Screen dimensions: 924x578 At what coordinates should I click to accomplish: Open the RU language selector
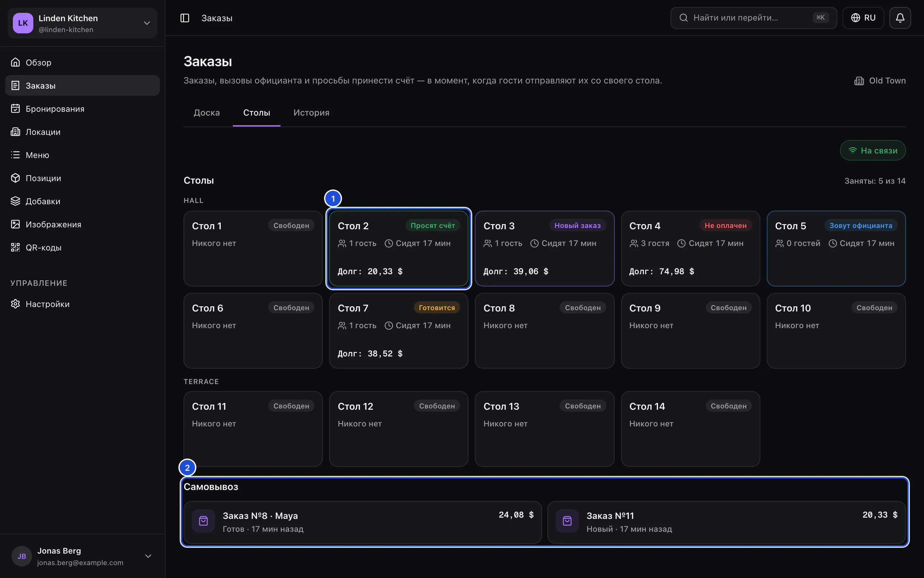863,18
